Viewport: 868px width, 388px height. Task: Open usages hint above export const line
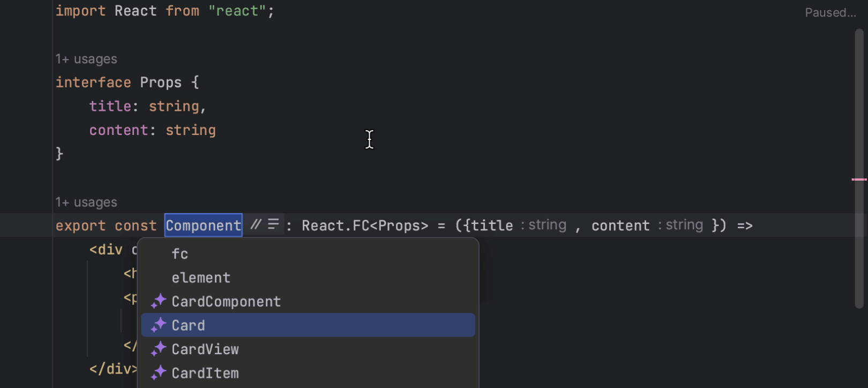86,202
